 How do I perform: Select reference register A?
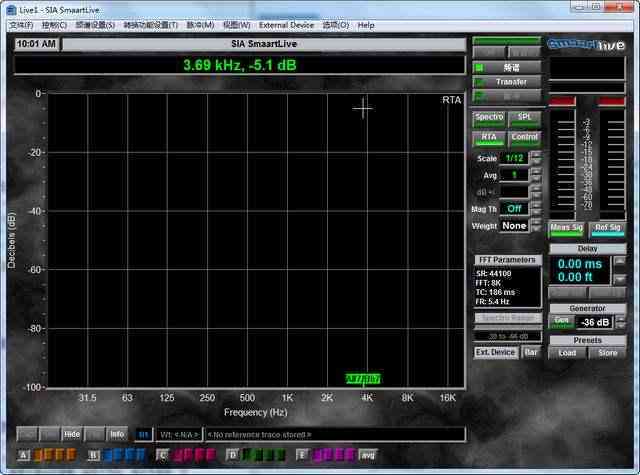click(x=24, y=455)
